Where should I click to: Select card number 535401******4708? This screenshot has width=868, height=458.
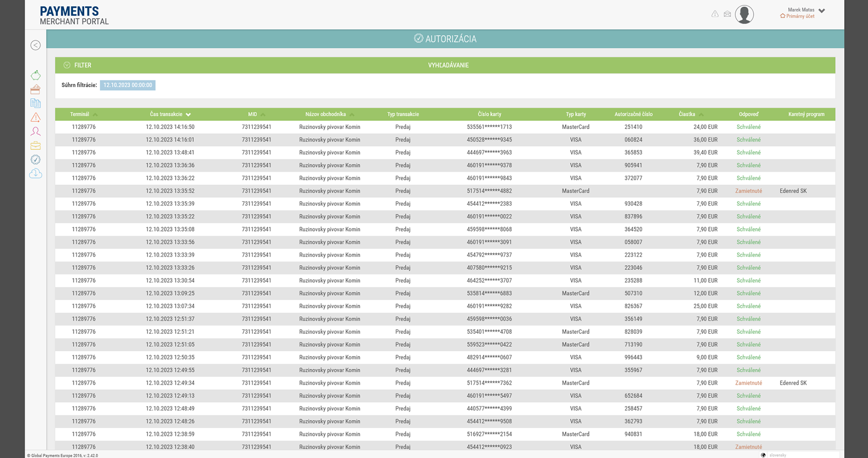(x=489, y=332)
